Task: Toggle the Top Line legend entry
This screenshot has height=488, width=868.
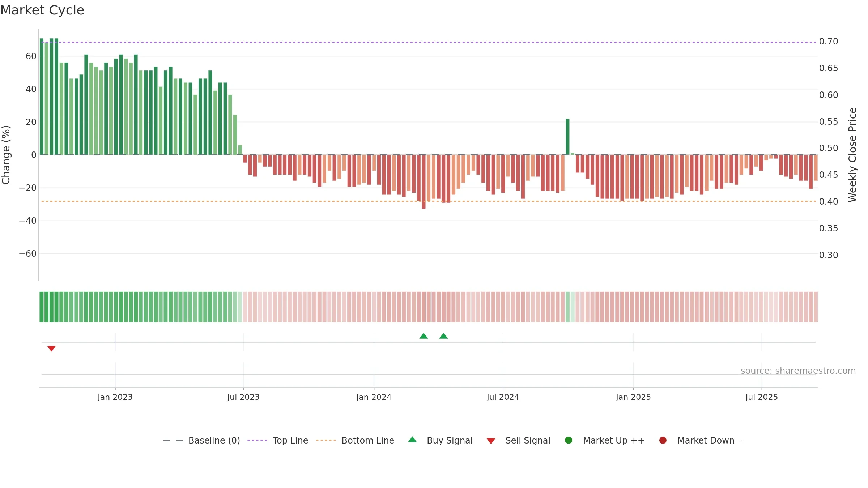Action: [278, 440]
